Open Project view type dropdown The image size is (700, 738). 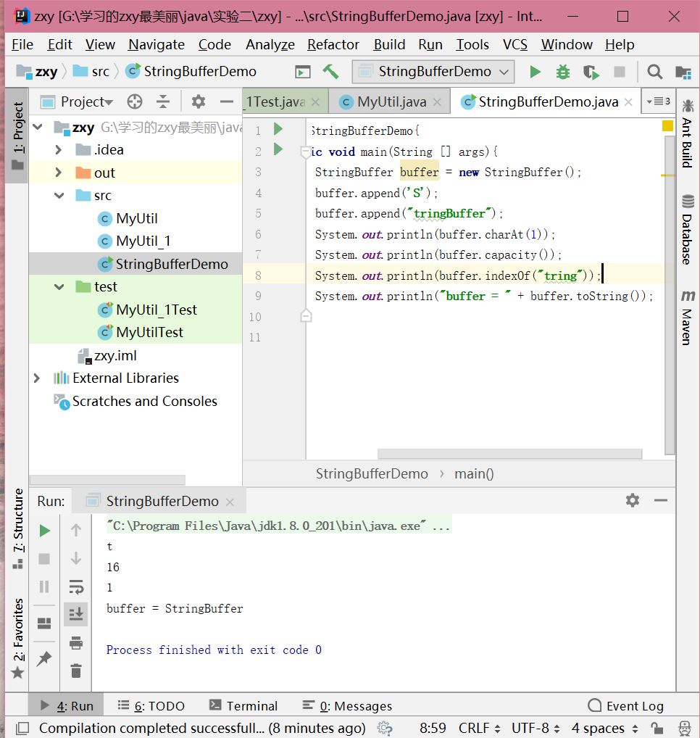pyautogui.click(x=87, y=101)
